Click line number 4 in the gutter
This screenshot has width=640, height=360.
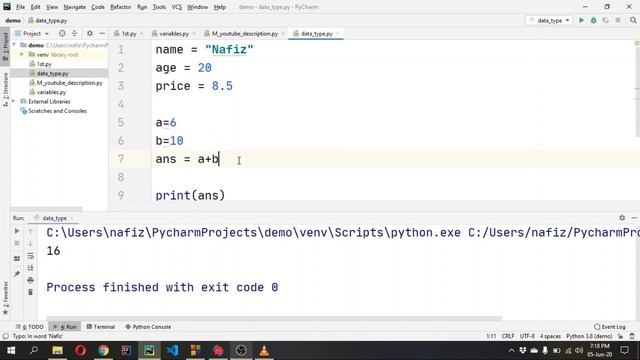tap(121, 104)
